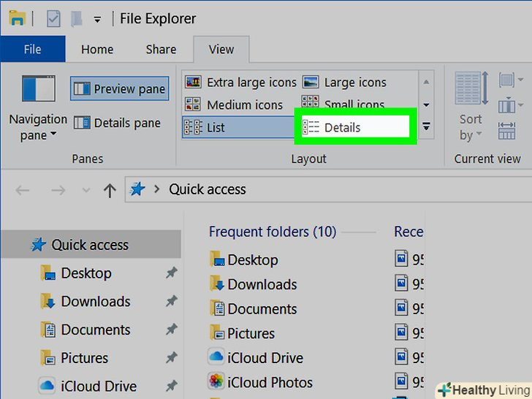Go forward using the Forward arrow

pos(58,190)
